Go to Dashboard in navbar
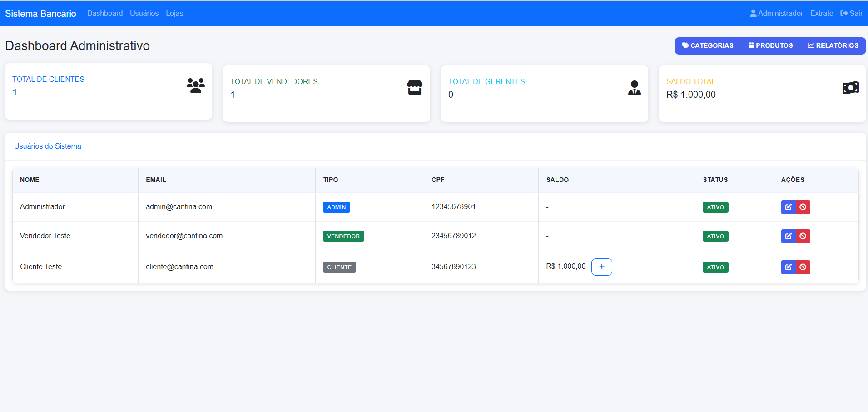Screen dimensions: 868x412 click(105, 14)
